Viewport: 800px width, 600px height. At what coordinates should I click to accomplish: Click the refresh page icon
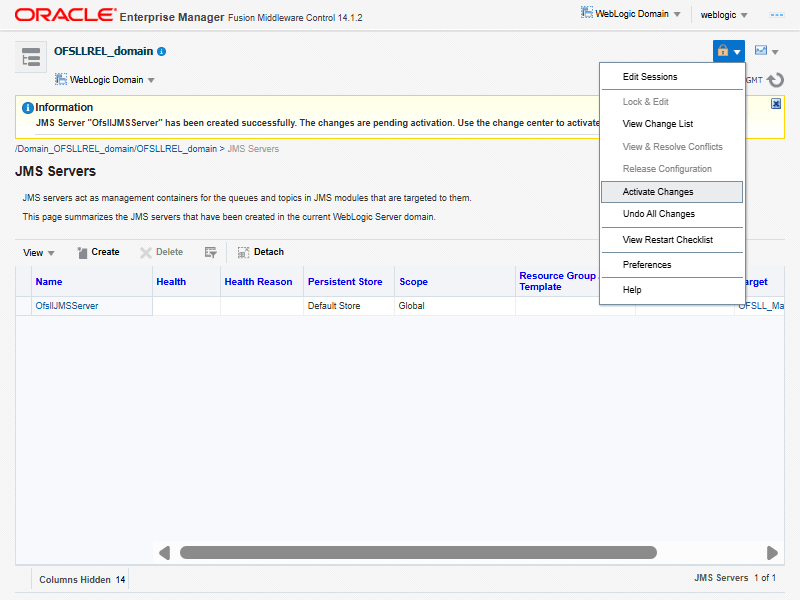(776, 80)
